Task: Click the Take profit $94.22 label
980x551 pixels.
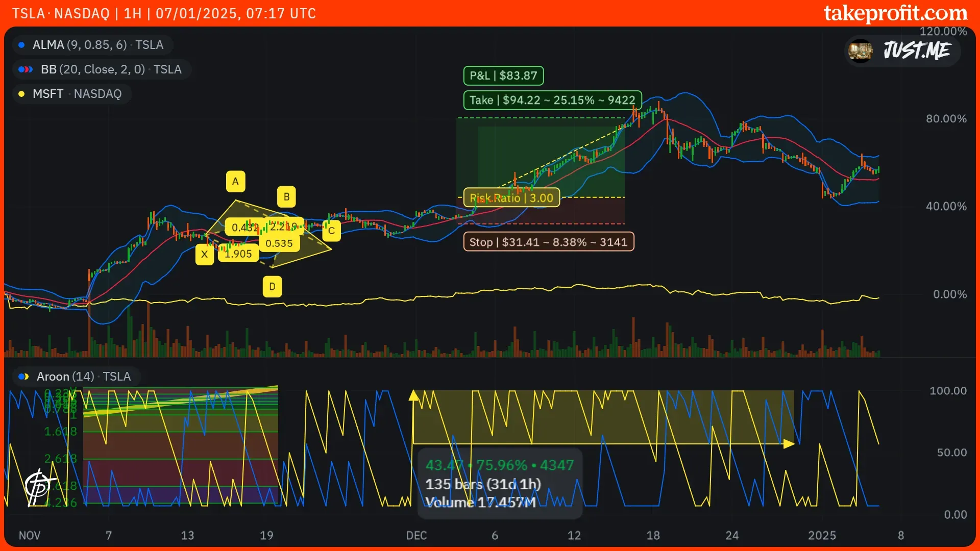Action: coord(552,100)
